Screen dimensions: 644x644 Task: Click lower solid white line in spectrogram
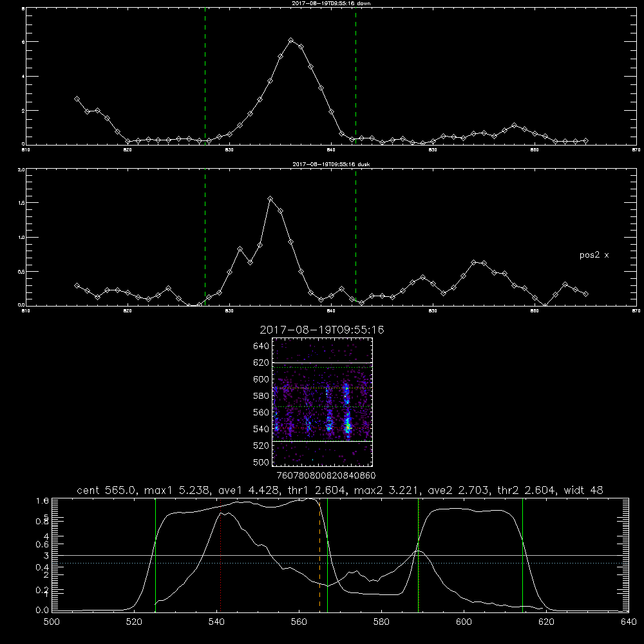[x=322, y=441]
